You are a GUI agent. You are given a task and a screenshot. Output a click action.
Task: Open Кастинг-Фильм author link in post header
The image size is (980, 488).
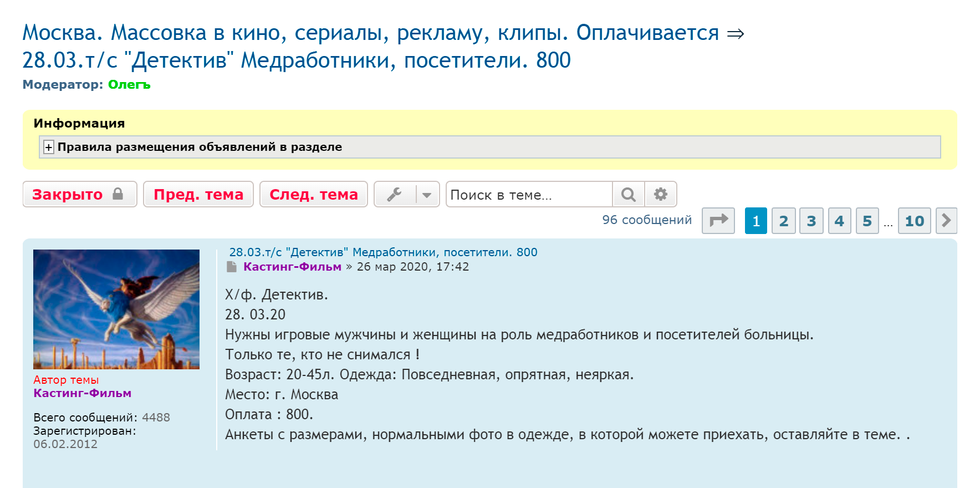click(x=292, y=267)
